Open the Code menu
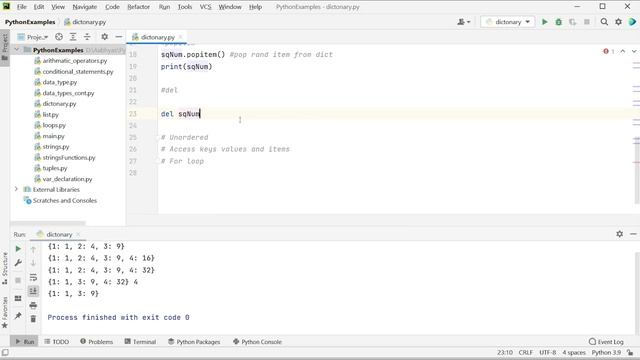This screenshot has width=640, height=360. pyautogui.click(x=112, y=7)
